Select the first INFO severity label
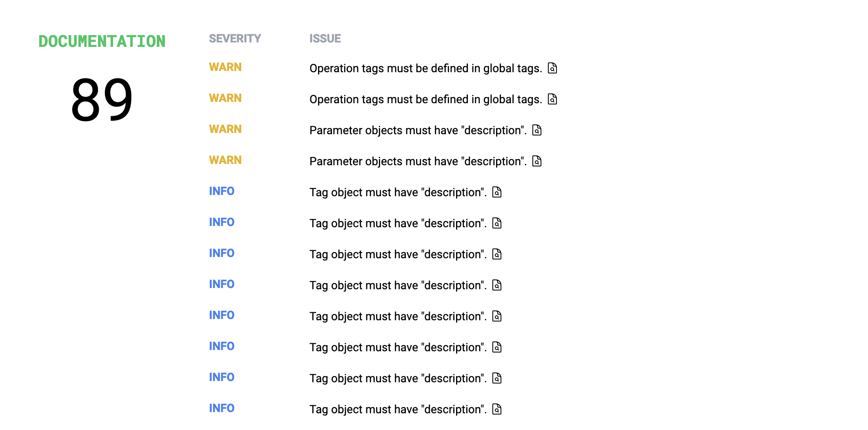 (222, 191)
